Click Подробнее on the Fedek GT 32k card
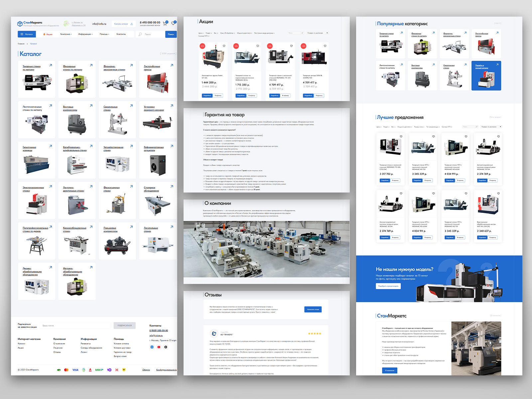Screen dimensions: 532x399 tap(207, 95)
